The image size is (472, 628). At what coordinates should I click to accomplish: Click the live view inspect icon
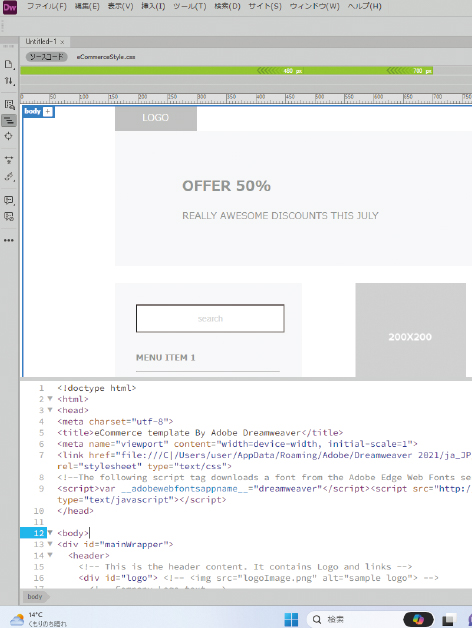[9, 105]
